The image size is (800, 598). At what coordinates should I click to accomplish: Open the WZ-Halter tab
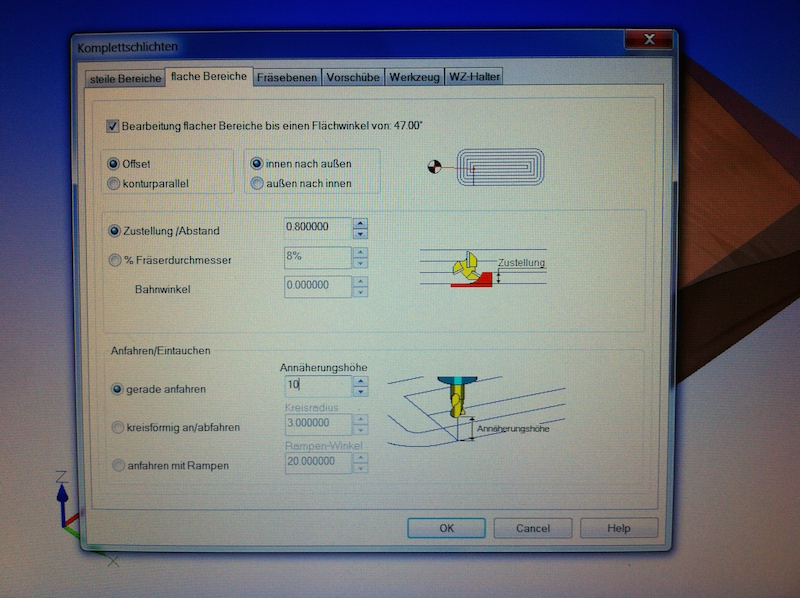[474, 77]
